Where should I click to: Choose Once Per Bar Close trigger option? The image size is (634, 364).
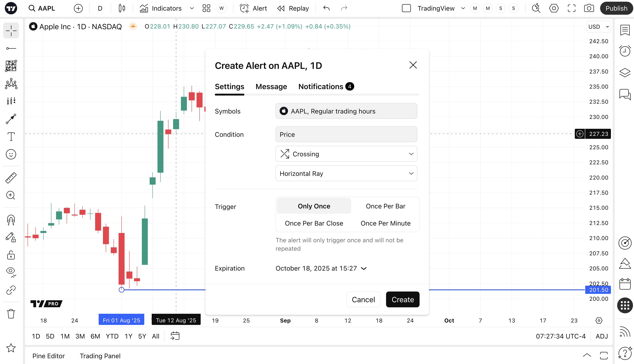click(314, 223)
